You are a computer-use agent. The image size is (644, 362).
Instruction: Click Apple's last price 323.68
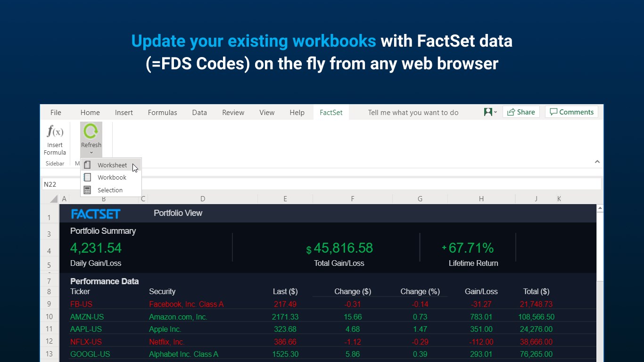coord(285,329)
